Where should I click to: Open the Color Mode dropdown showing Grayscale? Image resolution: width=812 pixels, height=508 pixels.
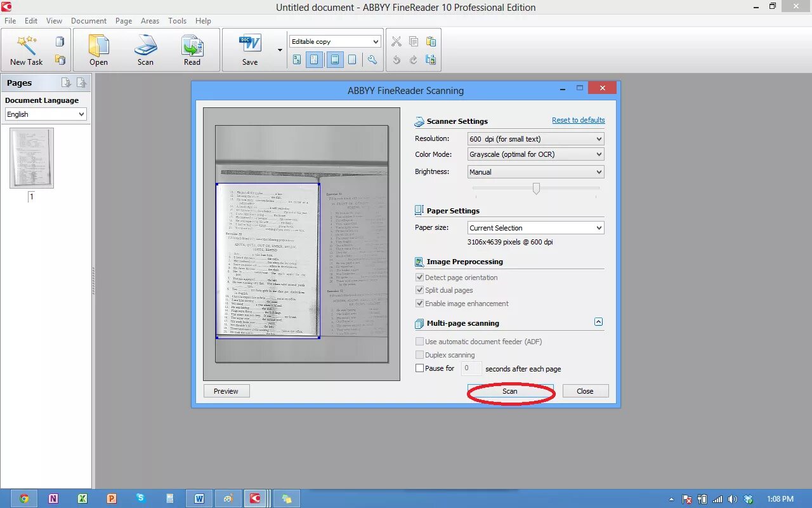(535, 154)
